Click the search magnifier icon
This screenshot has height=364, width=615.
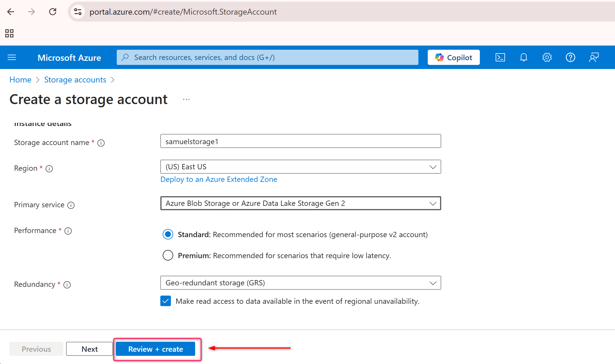(125, 57)
